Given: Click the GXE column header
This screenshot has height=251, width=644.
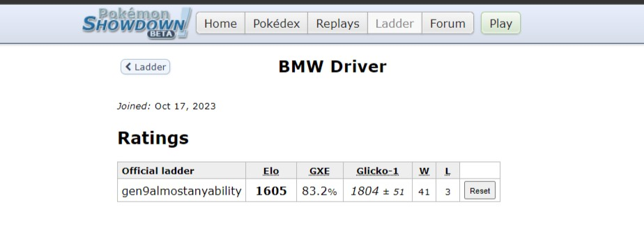Looking at the screenshot, I should (319, 171).
